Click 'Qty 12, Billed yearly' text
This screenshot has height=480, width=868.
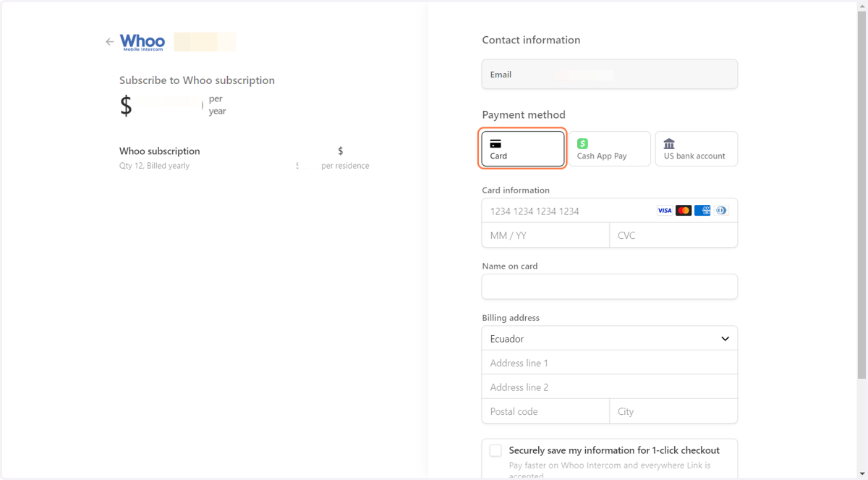(154, 166)
